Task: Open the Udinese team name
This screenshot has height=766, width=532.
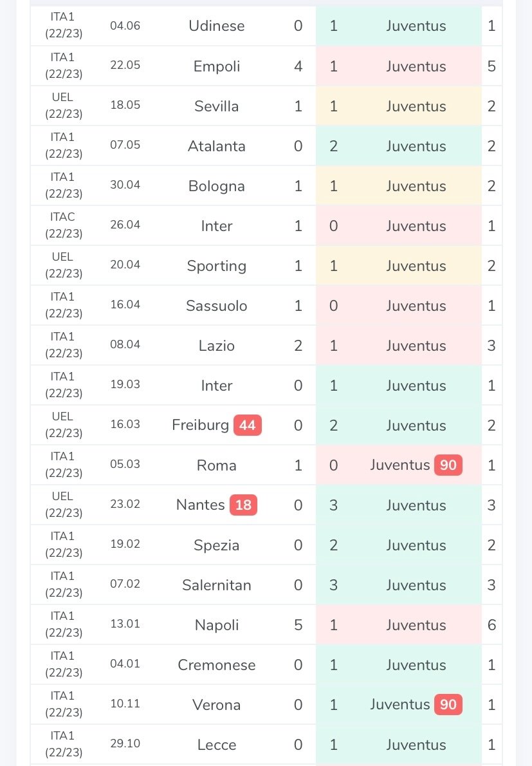Action: click(x=217, y=26)
